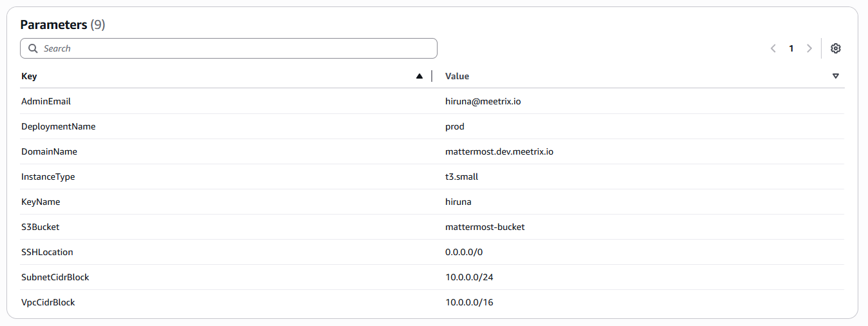The height and width of the screenshot is (326, 868).
Task: Select the InstanceType parameter key
Action: point(48,177)
